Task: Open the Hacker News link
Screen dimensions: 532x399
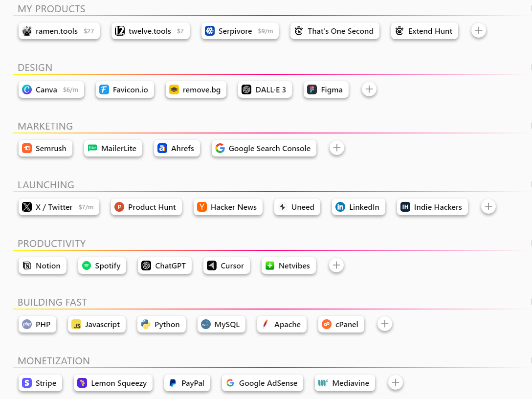Action: [x=228, y=207]
